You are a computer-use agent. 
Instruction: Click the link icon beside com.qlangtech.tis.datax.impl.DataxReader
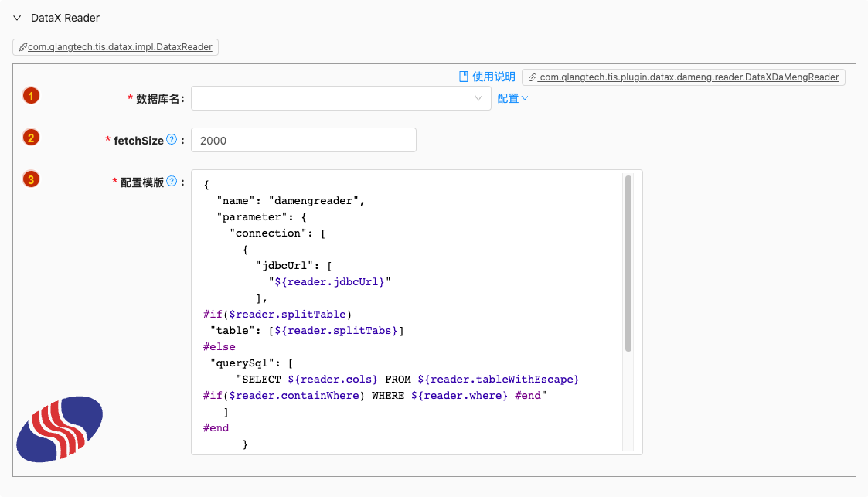point(23,47)
